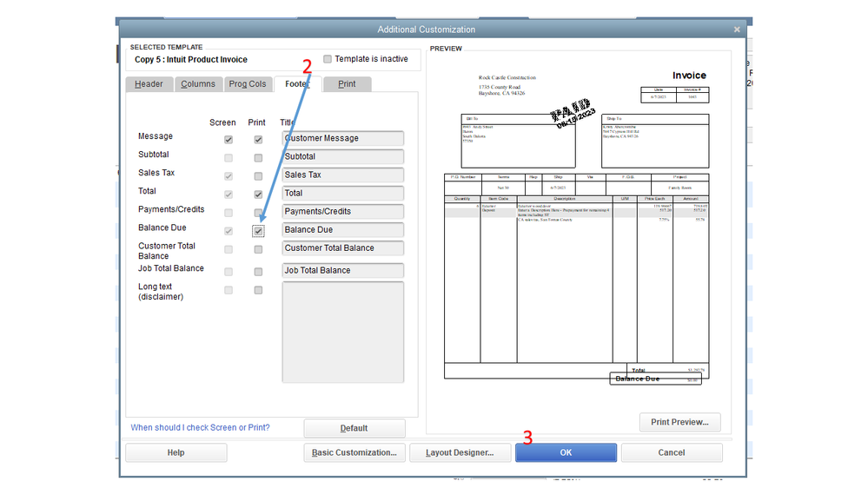Edit the Job Total Balance title field
868x488 pixels.
coord(342,271)
